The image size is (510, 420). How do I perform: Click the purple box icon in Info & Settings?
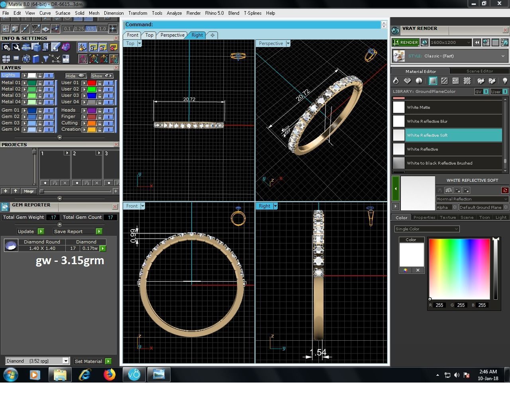[66, 47]
